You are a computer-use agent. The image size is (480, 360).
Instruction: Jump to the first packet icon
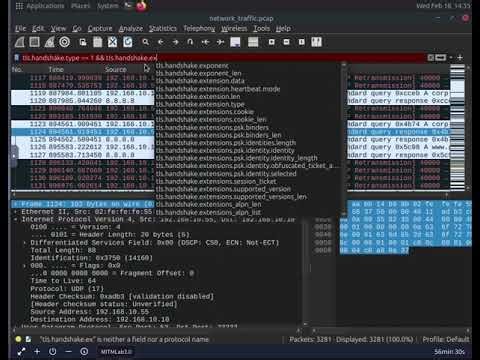pos(205,42)
